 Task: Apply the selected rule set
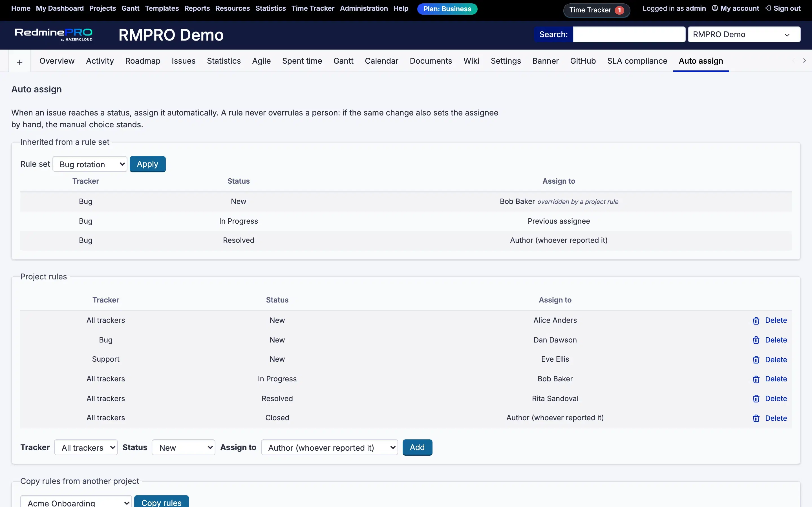(x=148, y=164)
